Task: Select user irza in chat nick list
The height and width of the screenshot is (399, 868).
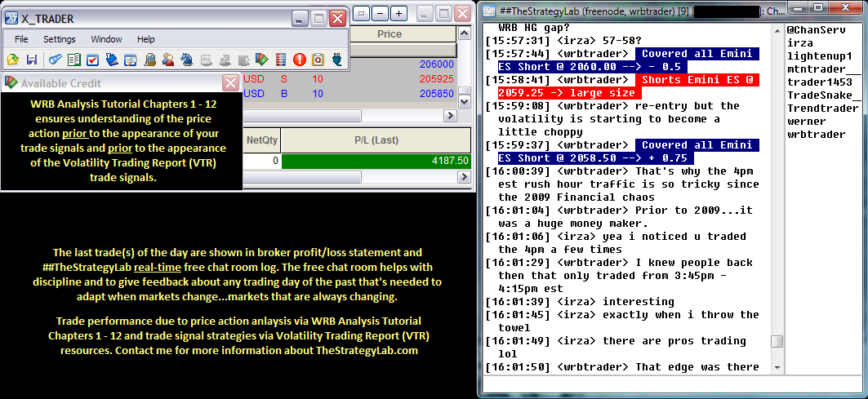Action: pos(800,42)
